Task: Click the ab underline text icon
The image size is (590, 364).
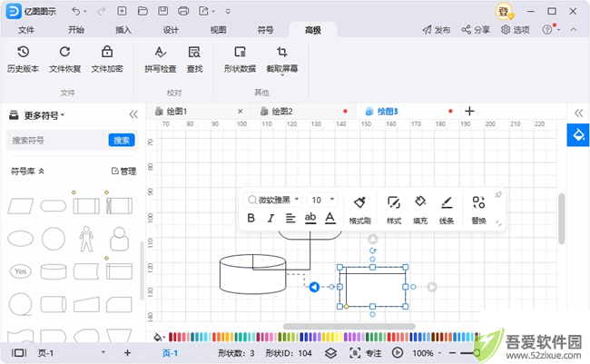Action: (x=310, y=218)
